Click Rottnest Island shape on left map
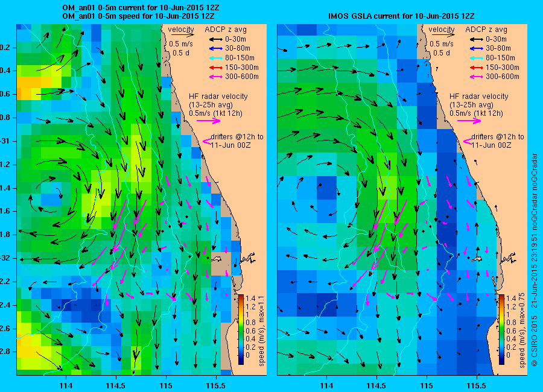The width and height of the screenshot is (543, 392). (x=217, y=258)
